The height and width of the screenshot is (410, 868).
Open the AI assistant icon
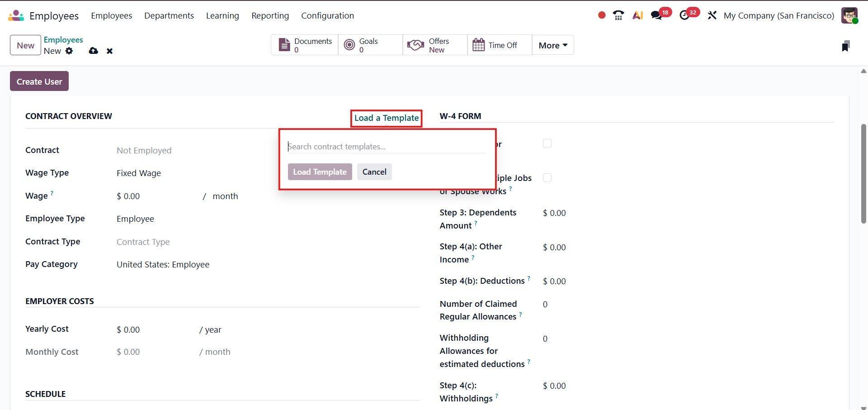pos(637,15)
